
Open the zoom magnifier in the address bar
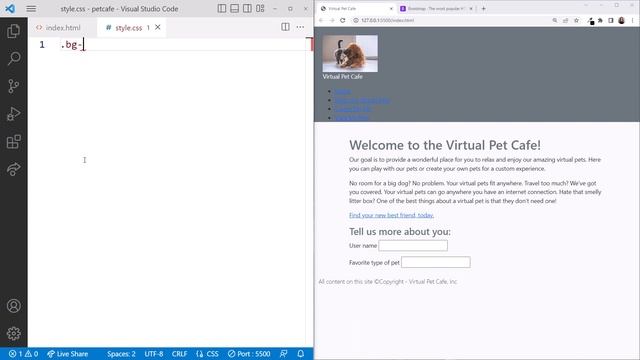[x=554, y=20]
